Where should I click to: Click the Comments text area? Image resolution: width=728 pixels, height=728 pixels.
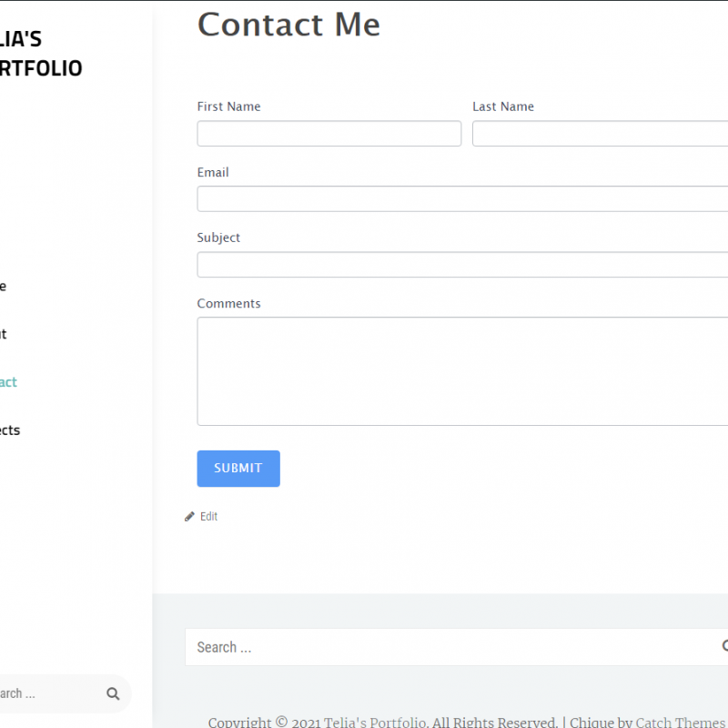click(455, 371)
